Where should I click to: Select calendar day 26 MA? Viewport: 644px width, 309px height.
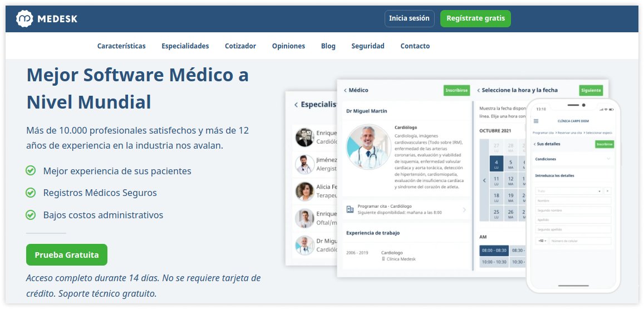coord(510,214)
